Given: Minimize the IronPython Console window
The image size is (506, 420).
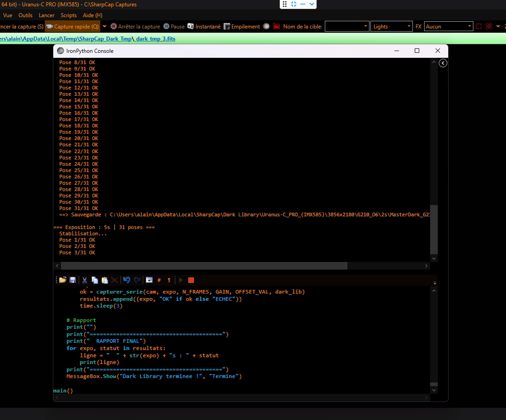Looking at the screenshot, I should tap(397, 51).
